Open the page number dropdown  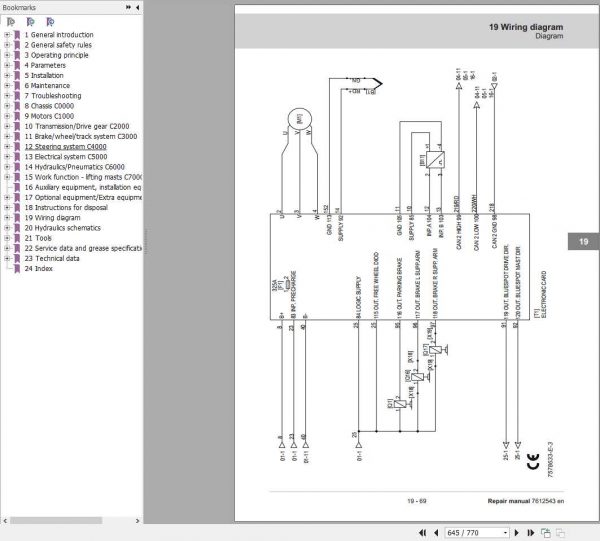505,533
